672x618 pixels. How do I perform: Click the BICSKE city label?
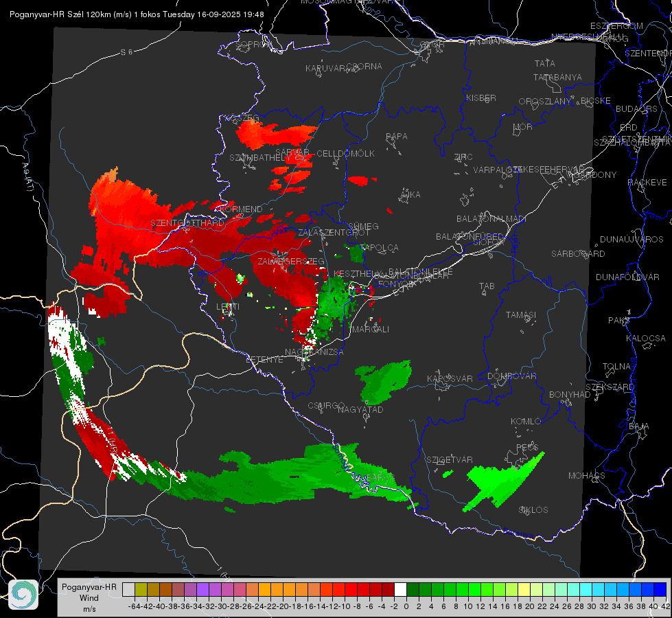tap(595, 100)
